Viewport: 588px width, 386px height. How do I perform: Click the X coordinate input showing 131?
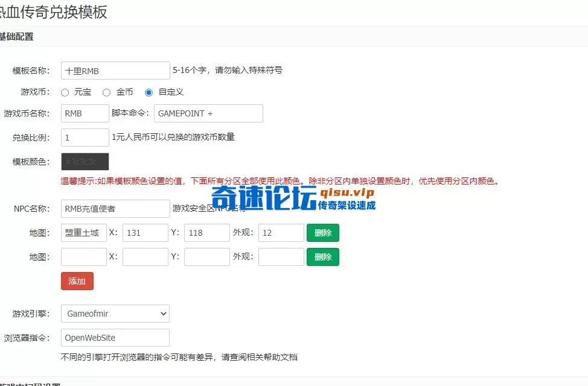[145, 233]
